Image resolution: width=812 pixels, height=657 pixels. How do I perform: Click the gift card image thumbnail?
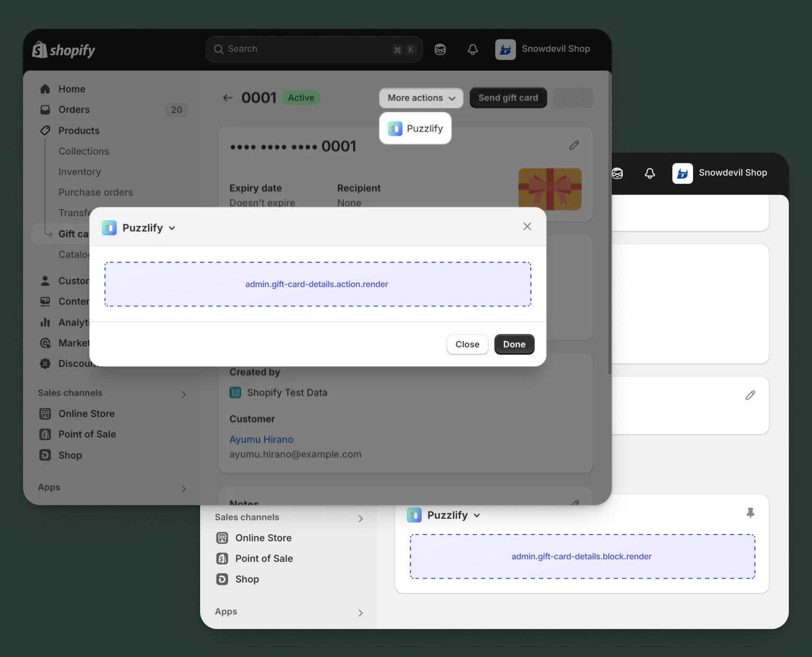[549, 189]
